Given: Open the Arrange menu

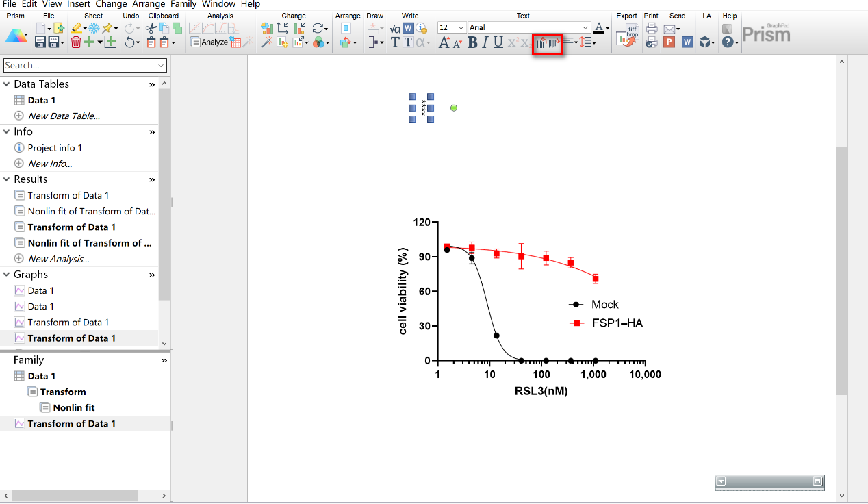Looking at the screenshot, I should pyautogui.click(x=149, y=4).
